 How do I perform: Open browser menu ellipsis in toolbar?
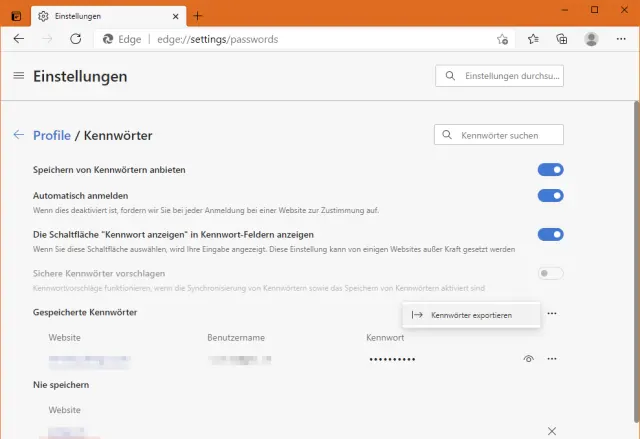(x=621, y=39)
